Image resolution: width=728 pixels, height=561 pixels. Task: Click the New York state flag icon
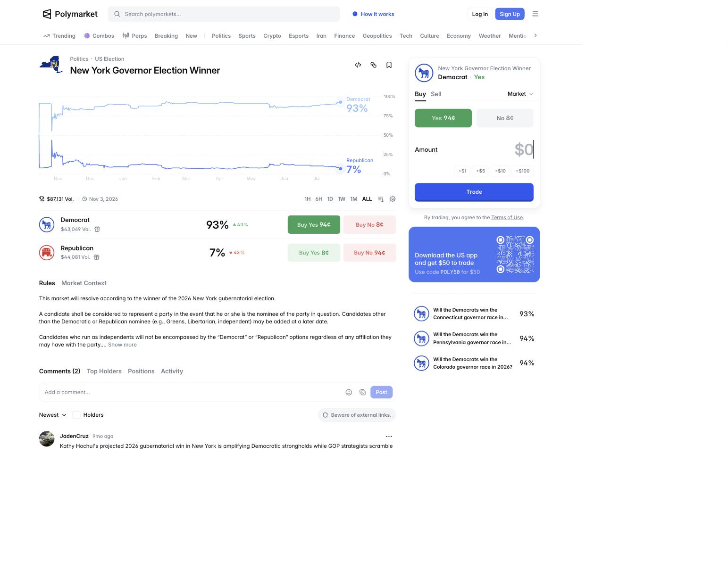(x=51, y=65)
